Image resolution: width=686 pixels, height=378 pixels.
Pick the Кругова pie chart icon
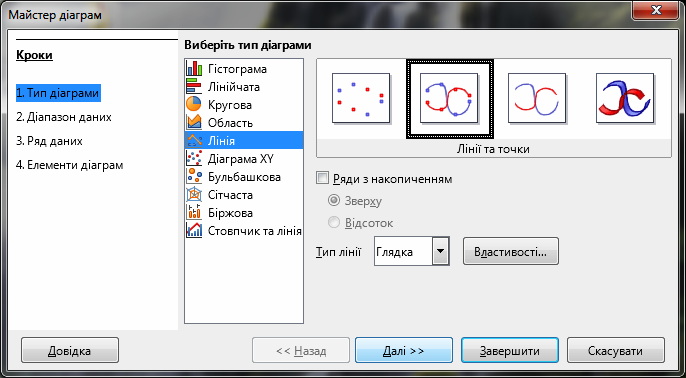pyautogui.click(x=194, y=105)
